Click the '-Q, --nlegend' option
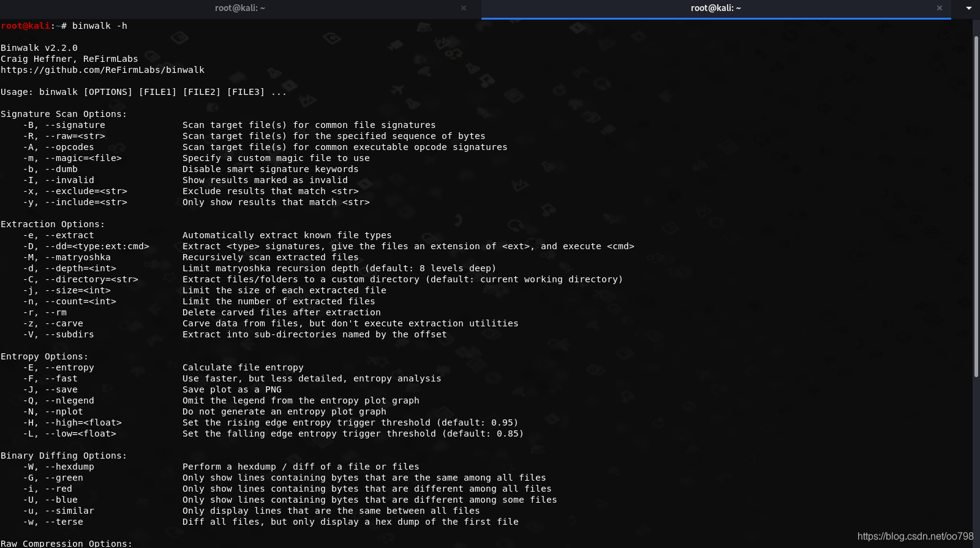The image size is (980, 548). coord(59,400)
